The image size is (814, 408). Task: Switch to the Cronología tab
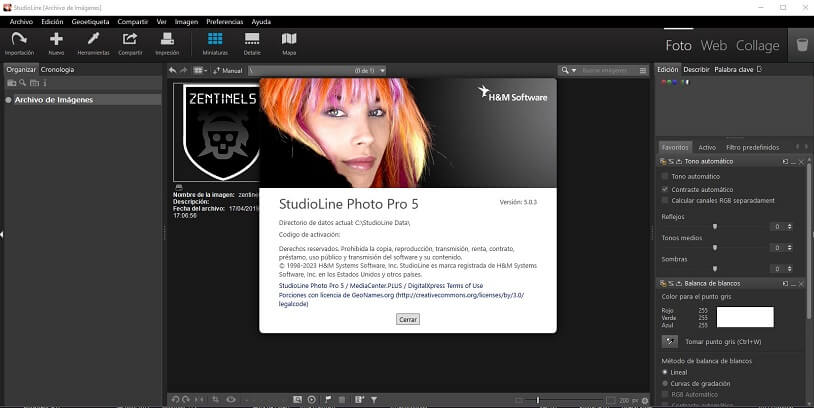[57, 70]
